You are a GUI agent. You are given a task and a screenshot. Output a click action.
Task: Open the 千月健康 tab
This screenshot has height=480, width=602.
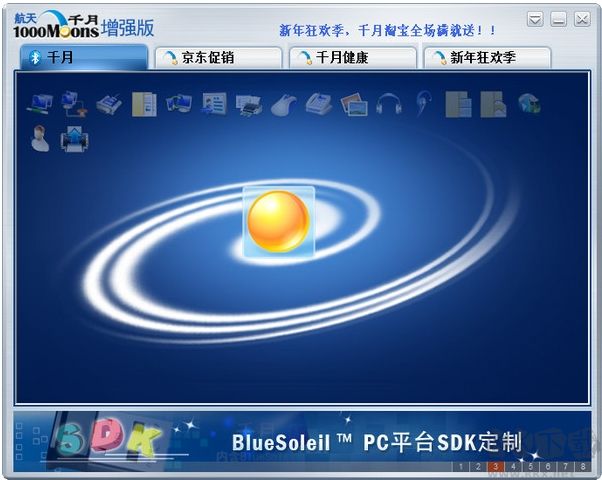coord(353,58)
